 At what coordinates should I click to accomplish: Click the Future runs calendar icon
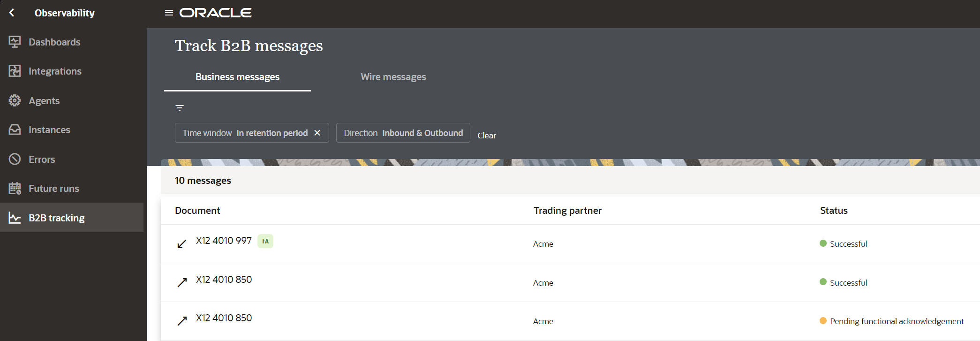pos(15,189)
